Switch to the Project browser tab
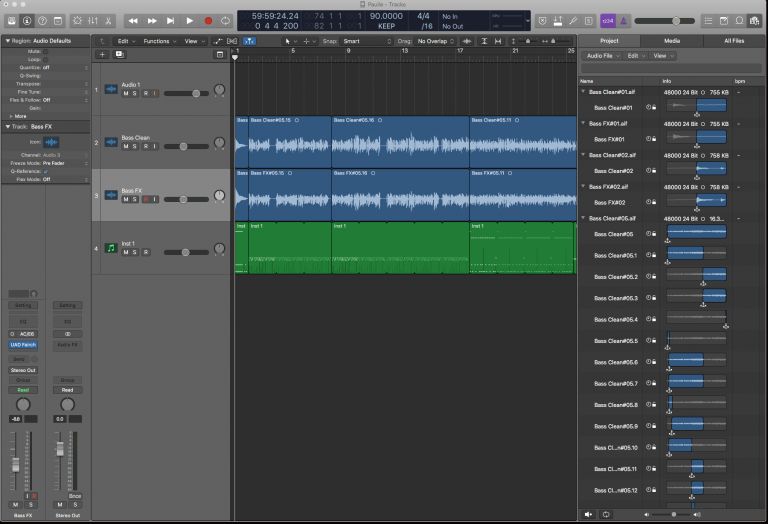The height and width of the screenshot is (524, 768). (x=609, y=41)
